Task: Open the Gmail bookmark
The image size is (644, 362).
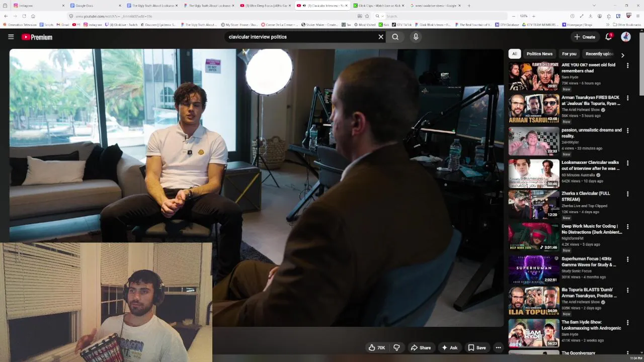Action: 63,25
